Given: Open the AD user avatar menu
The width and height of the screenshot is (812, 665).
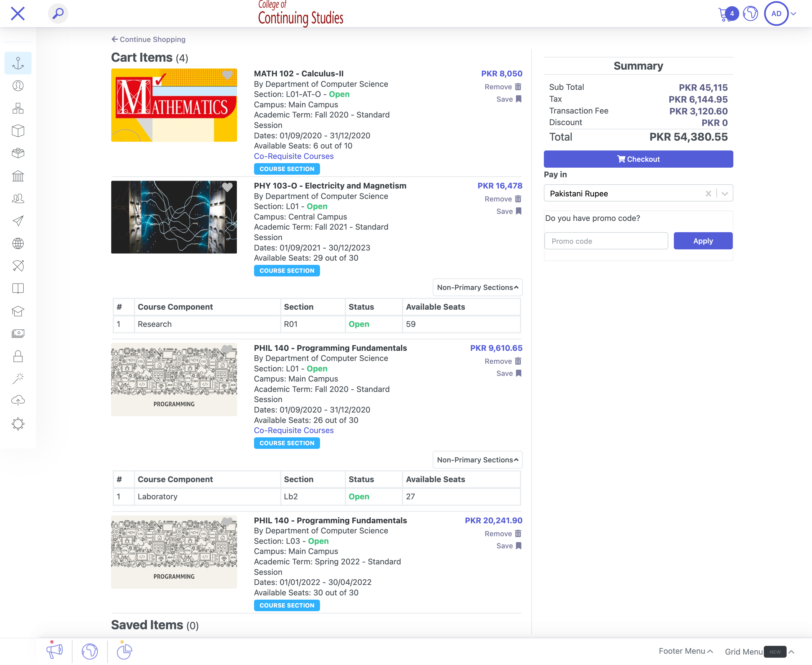Looking at the screenshot, I should (x=776, y=14).
